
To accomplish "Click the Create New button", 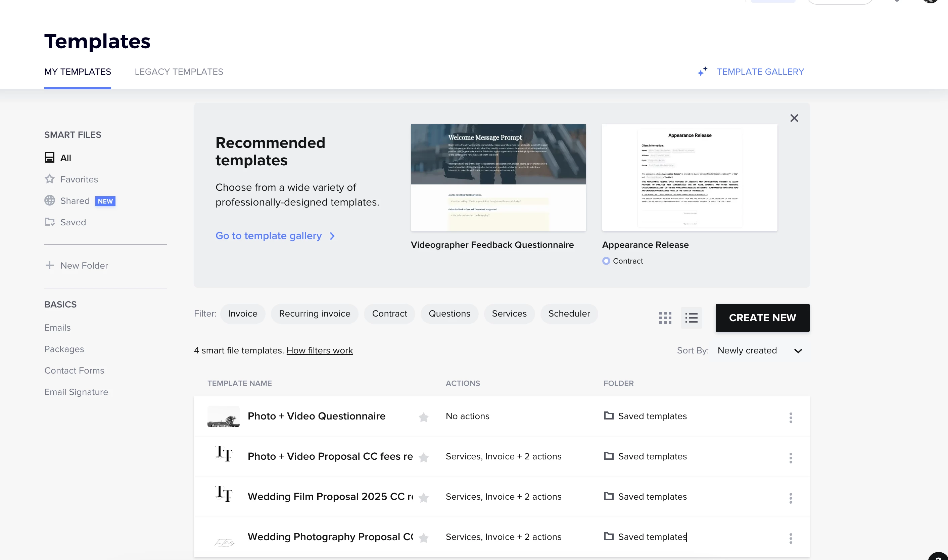I will (762, 318).
